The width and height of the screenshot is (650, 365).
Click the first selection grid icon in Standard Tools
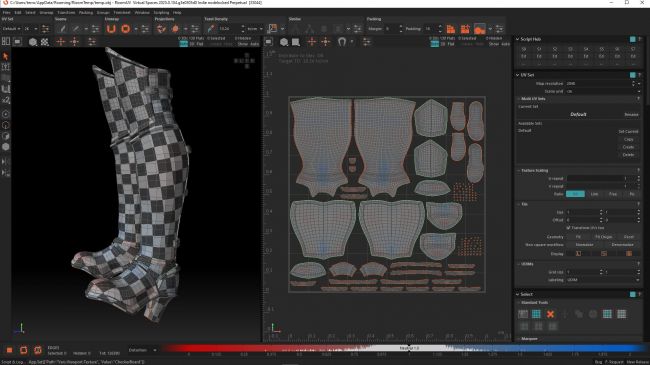click(523, 314)
